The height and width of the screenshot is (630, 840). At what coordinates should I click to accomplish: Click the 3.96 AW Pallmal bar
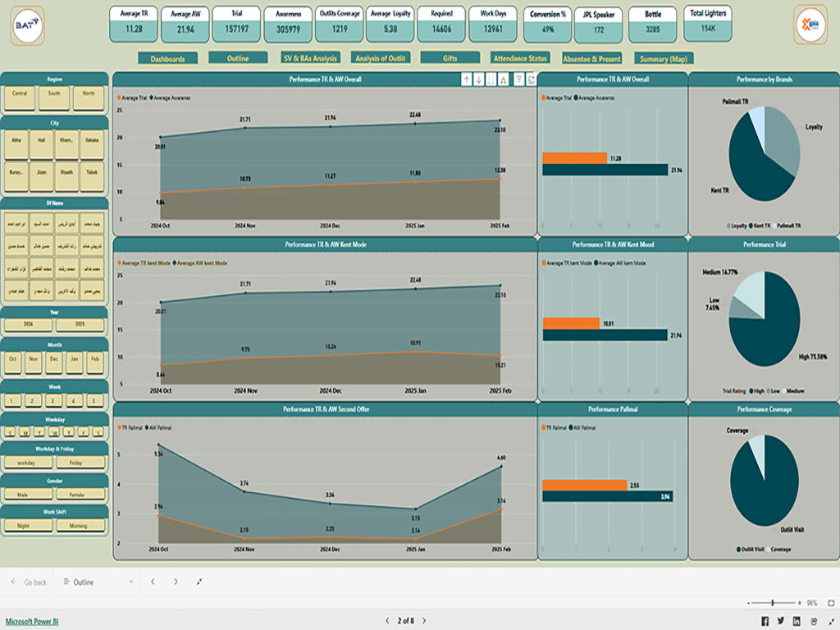tap(608, 496)
